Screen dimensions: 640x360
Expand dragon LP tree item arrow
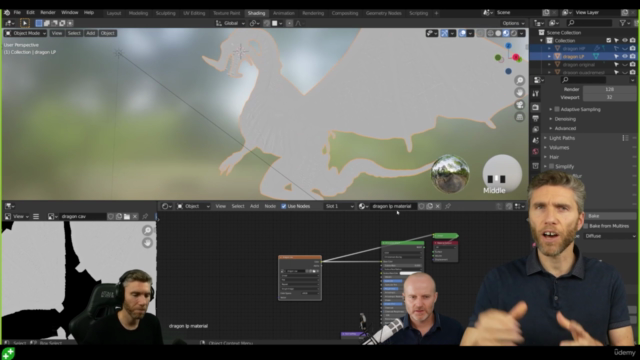549,56
